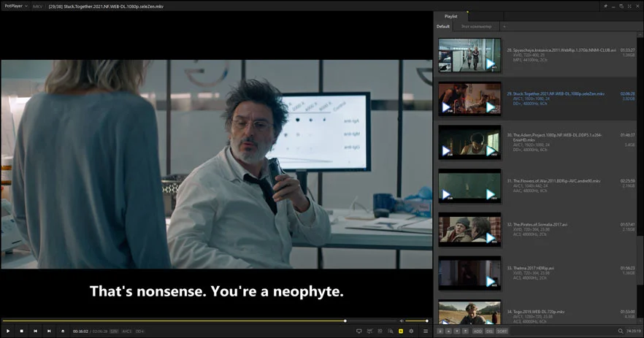The width and height of the screenshot is (644, 338).
Task: Click the video frame of the man in lab coat
Action: (x=216, y=164)
